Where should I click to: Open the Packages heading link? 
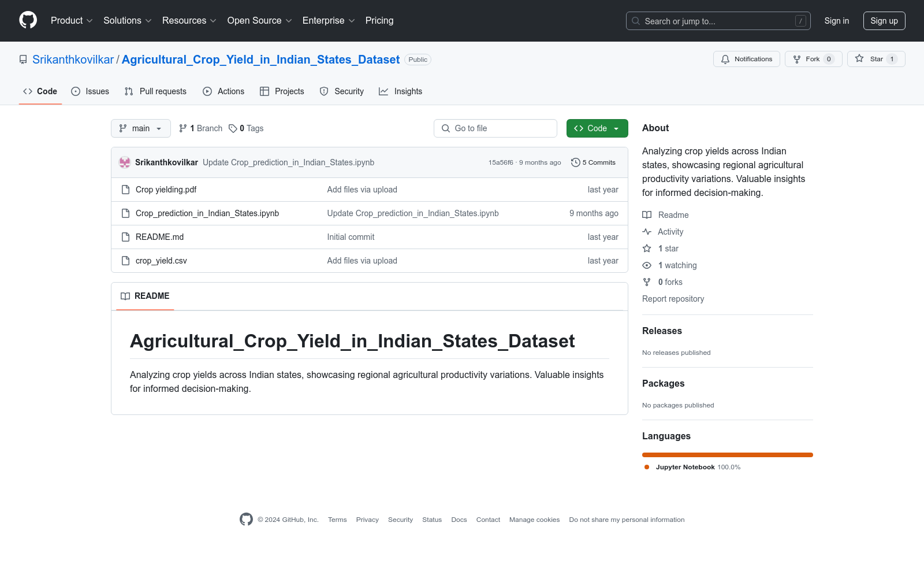663,383
